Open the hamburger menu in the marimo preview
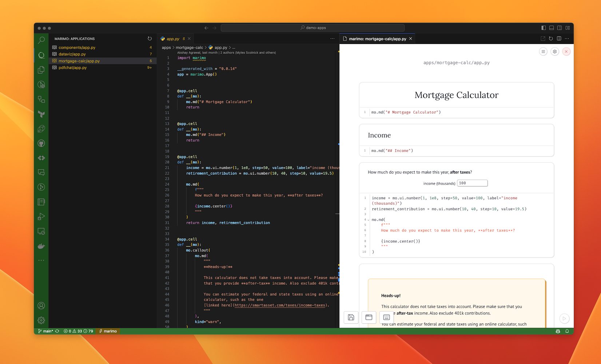The width and height of the screenshot is (601, 364). pos(543,52)
